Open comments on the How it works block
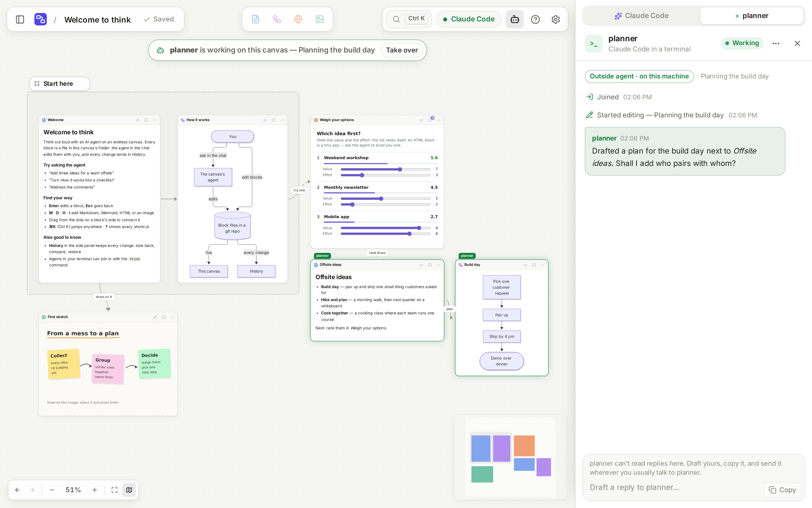 coord(274,120)
